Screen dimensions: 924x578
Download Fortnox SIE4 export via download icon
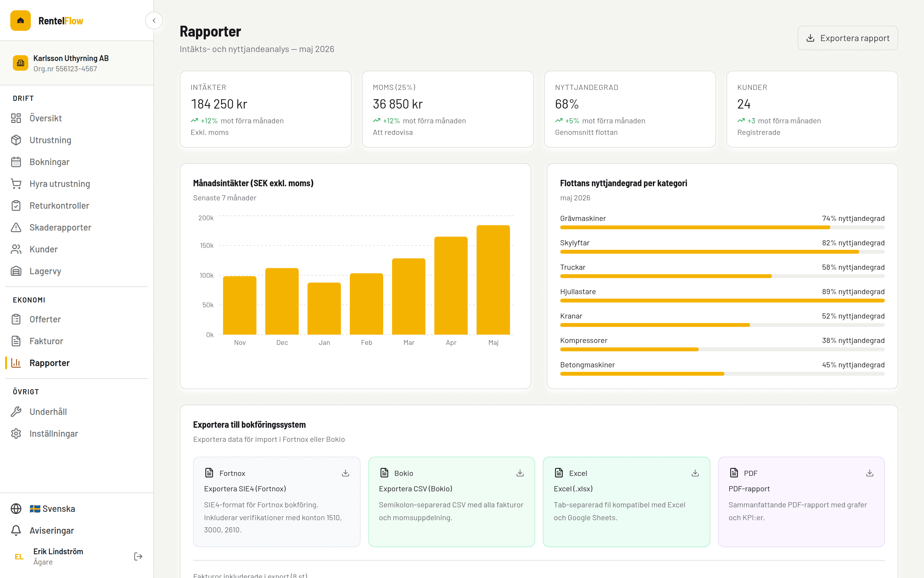point(346,473)
